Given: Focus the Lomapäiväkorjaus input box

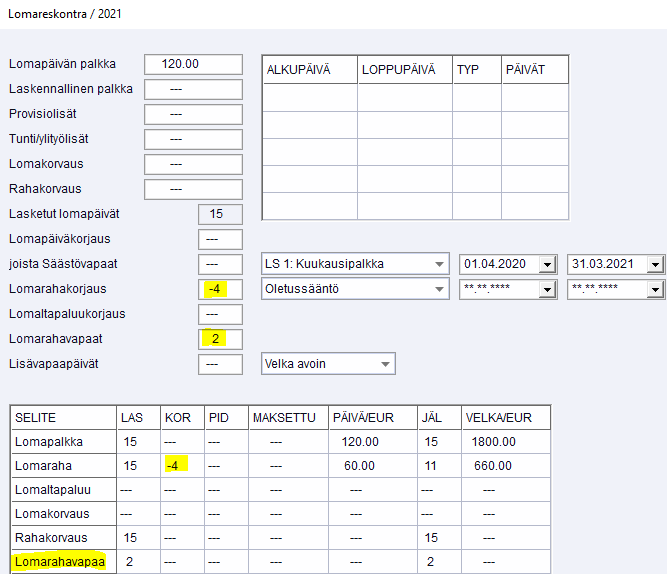Looking at the screenshot, I should click(220, 239).
